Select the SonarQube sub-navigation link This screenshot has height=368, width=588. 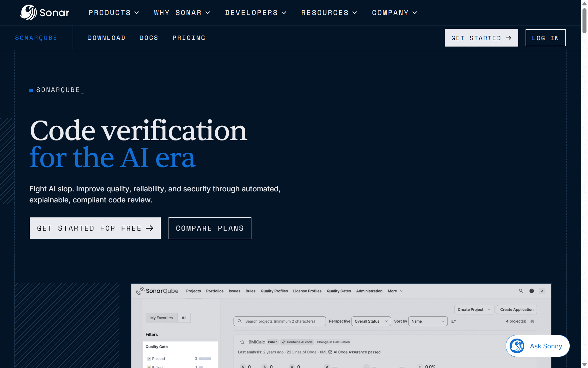coord(36,38)
